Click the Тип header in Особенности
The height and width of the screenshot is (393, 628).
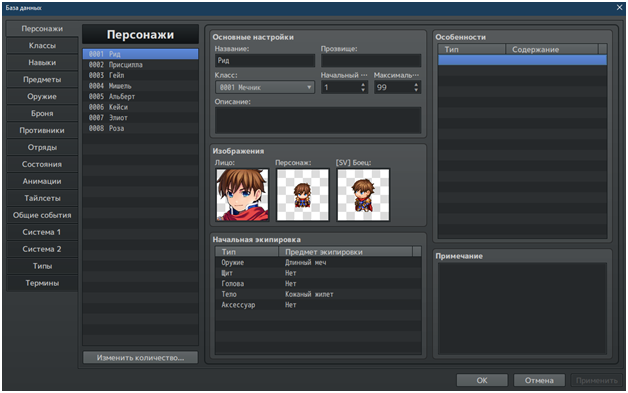pos(471,50)
